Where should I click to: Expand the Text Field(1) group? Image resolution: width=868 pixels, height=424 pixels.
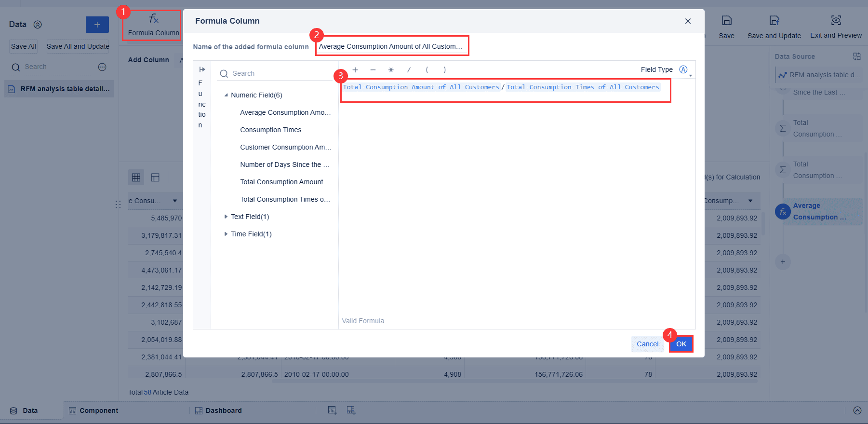tap(226, 217)
